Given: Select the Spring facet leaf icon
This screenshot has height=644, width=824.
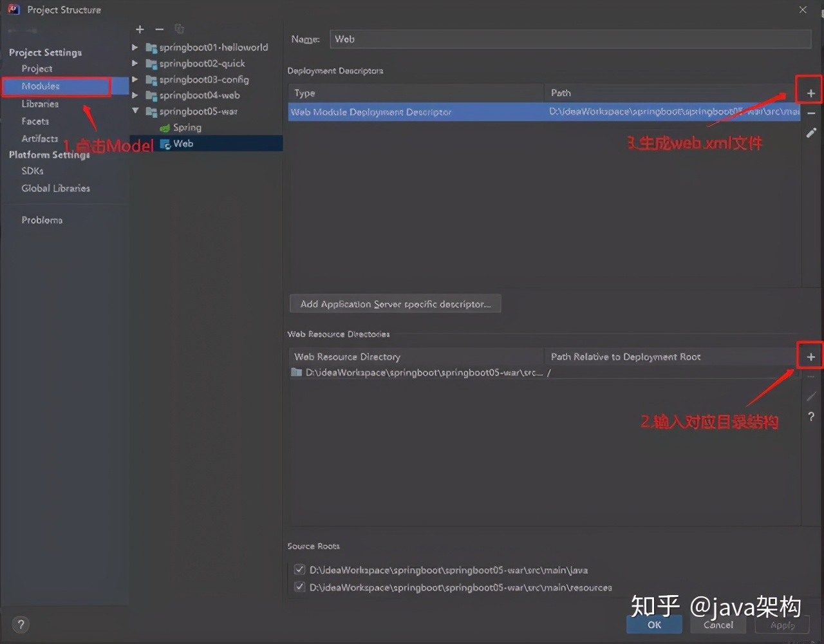Looking at the screenshot, I should (x=165, y=128).
